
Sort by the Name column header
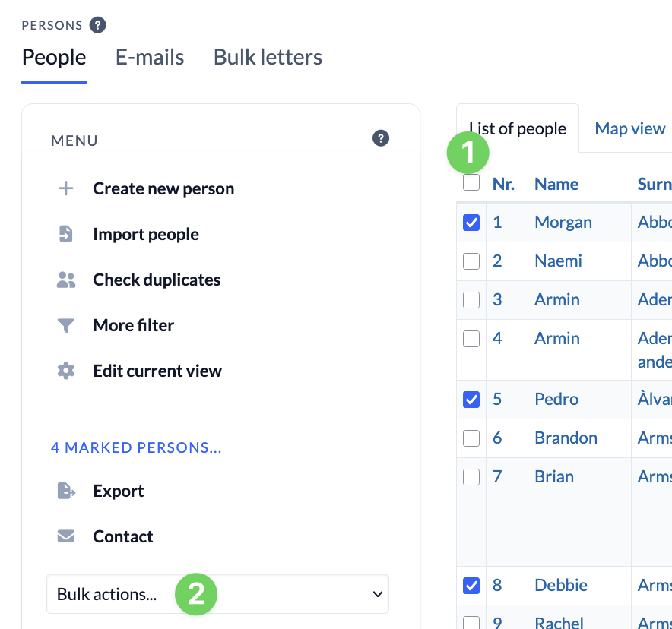coord(556,184)
